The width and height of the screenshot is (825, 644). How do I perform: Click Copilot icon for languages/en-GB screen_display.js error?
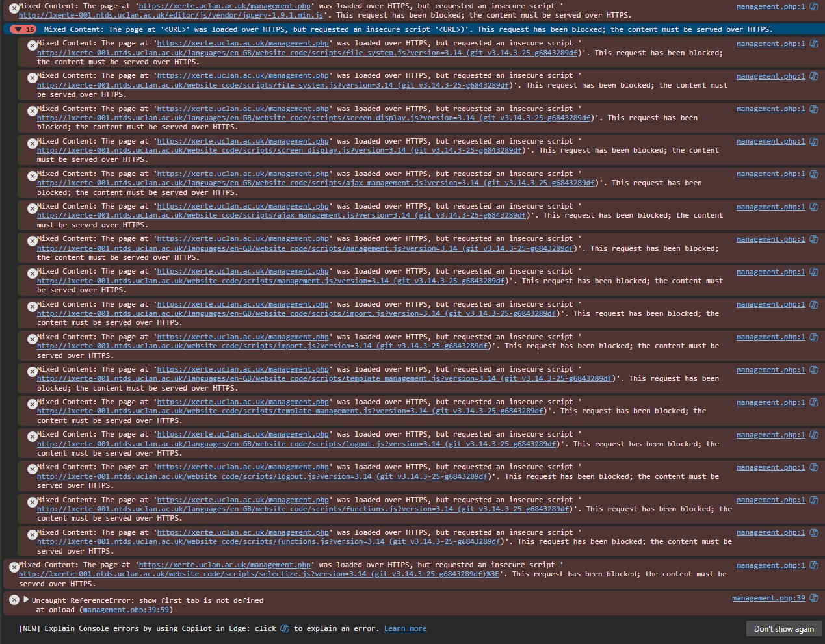click(x=813, y=109)
